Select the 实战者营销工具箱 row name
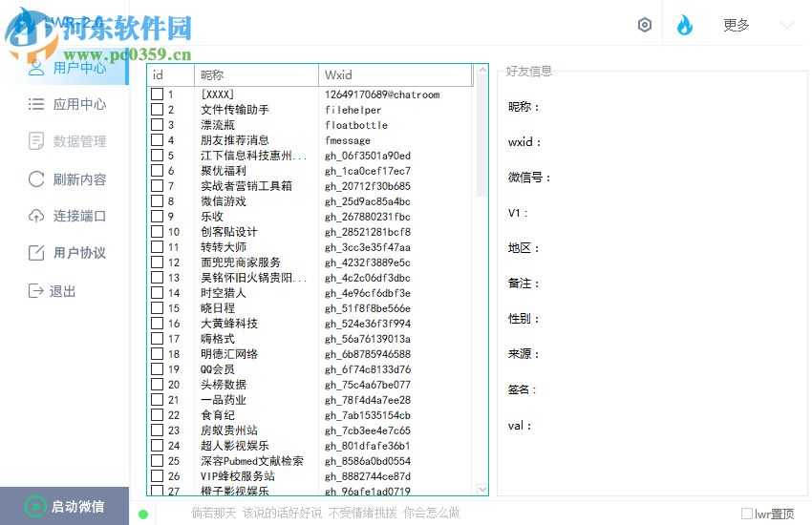Image resolution: width=812 pixels, height=525 pixels. coord(246,186)
